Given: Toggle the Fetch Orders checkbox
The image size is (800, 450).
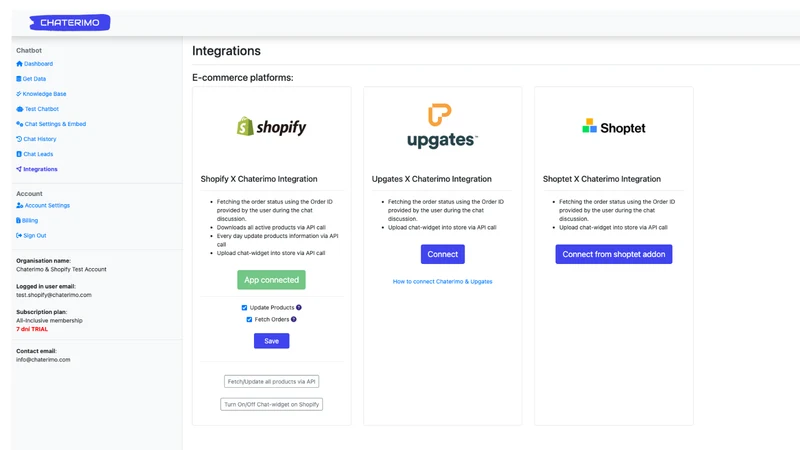Looking at the screenshot, I should pos(249,319).
